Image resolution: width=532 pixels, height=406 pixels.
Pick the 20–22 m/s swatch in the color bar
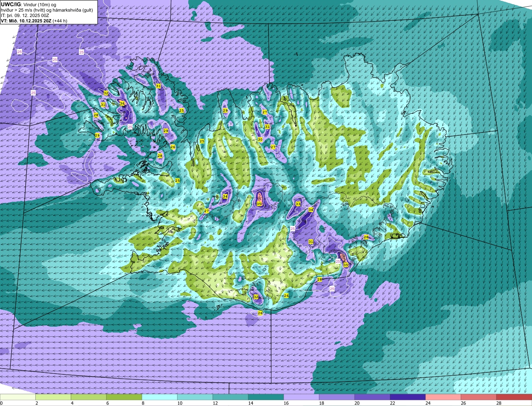[x=372, y=397]
